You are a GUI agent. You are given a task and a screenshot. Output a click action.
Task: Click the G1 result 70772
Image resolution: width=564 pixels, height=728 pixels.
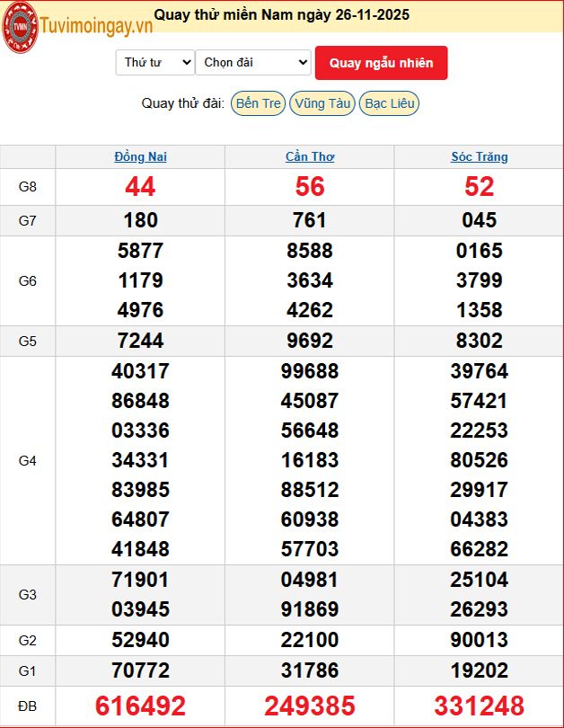[x=141, y=670]
